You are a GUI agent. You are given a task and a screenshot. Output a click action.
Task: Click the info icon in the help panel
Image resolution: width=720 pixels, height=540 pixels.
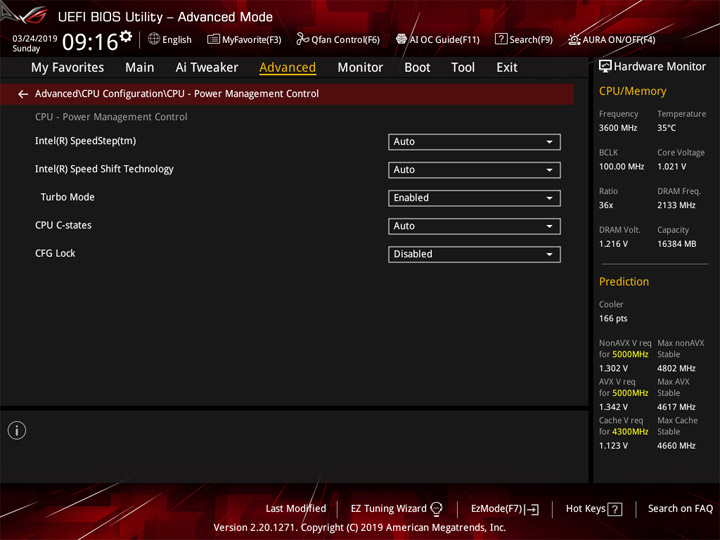(x=17, y=430)
